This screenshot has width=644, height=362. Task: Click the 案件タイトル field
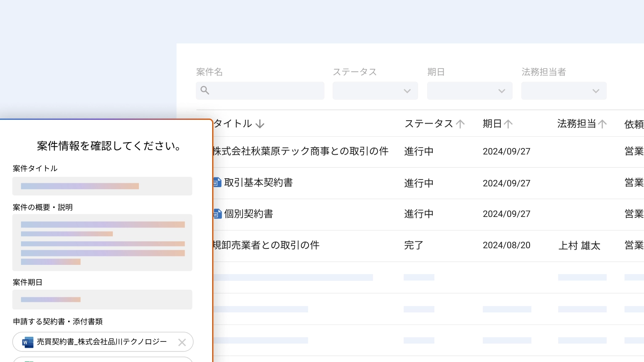point(102,186)
